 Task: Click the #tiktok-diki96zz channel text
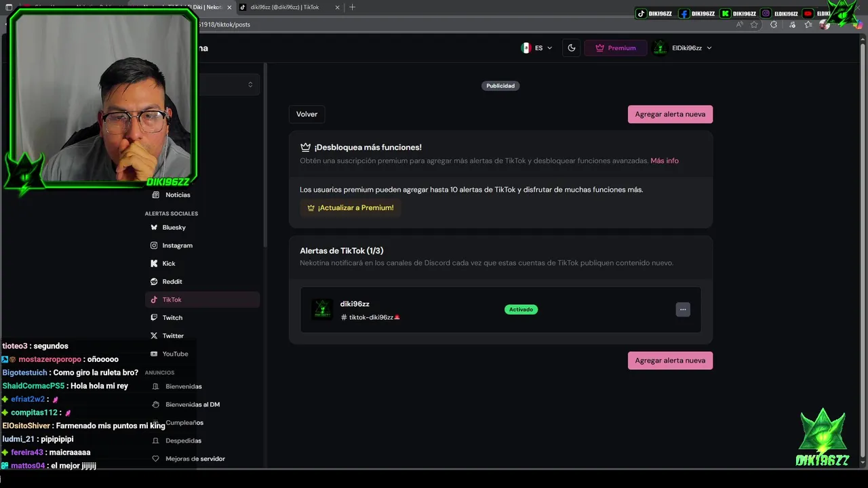[x=370, y=317]
